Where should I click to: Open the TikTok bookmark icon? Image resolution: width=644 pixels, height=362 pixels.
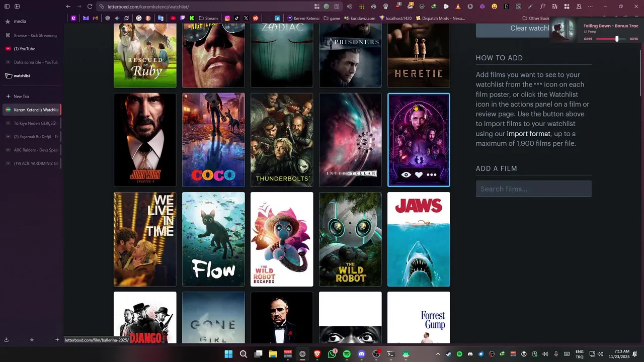(x=236, y=18)
